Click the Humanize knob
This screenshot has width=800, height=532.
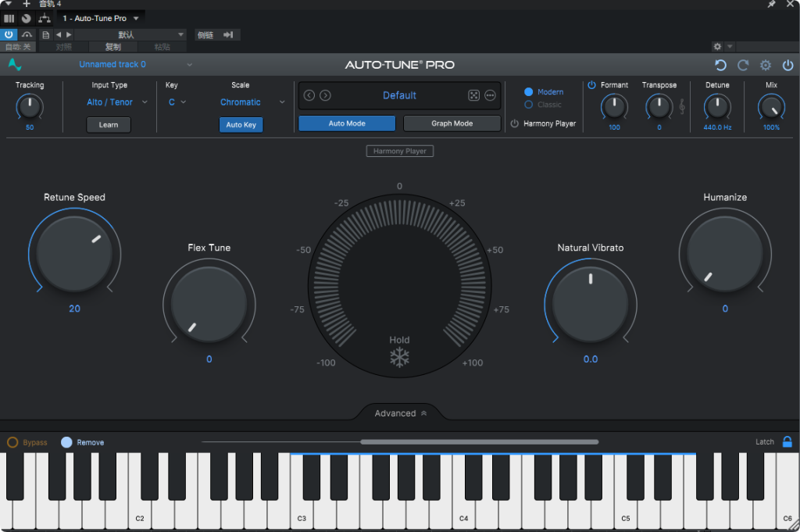click(725, 254)
